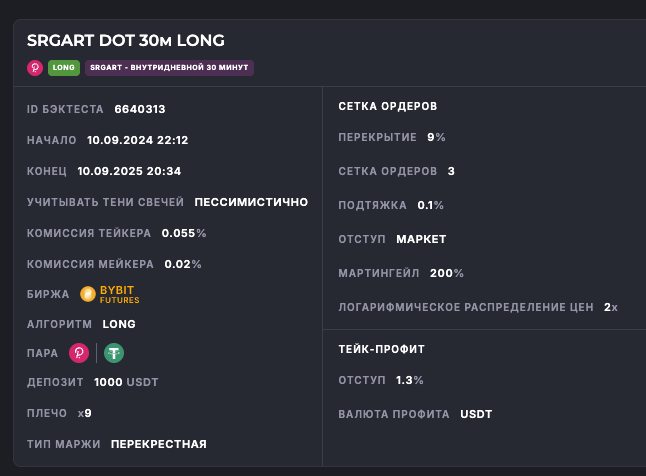Click the green LONG badge
The image size is (646, 476).
[63, 68]
